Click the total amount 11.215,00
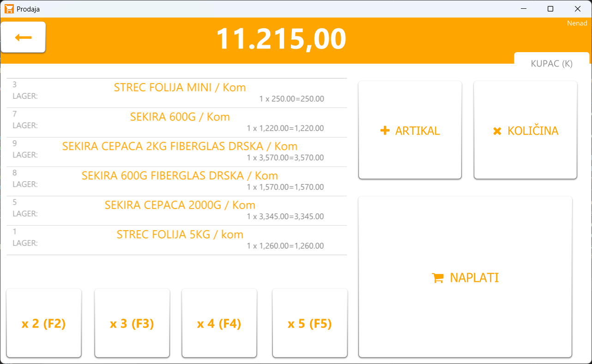Image resolution: width=592 pixels, height=364 pixels. (x=281, y=39)
